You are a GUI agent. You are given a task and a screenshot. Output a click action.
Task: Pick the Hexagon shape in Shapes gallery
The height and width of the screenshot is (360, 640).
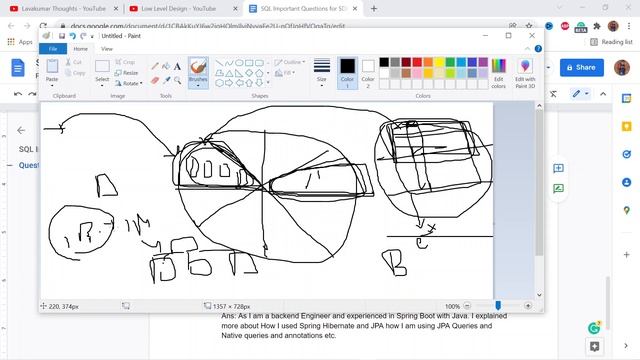219,83
